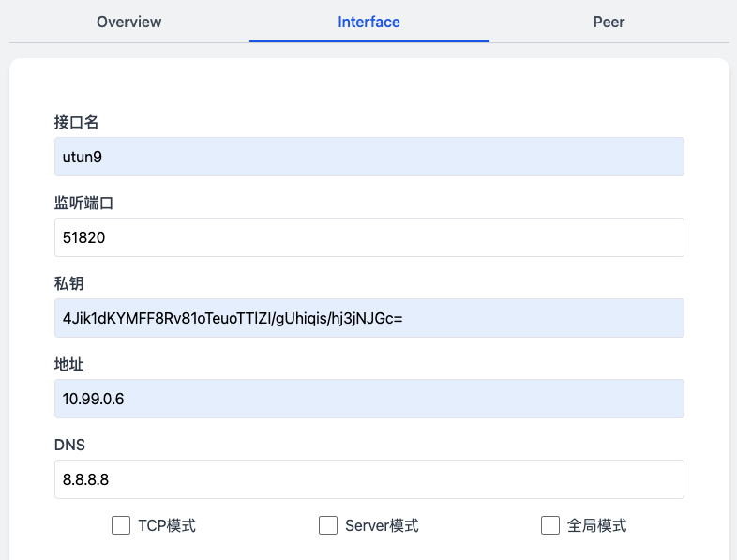Click into the 私钥 private key field
Image resolution: width=737 pixels, height=560 pixels.
click(x=368, y=318)
